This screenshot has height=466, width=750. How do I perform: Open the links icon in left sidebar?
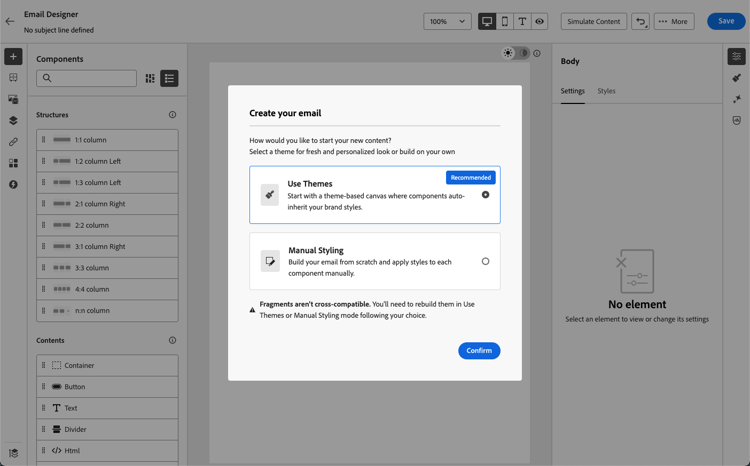pyautogui.click(x=13, y=142)
